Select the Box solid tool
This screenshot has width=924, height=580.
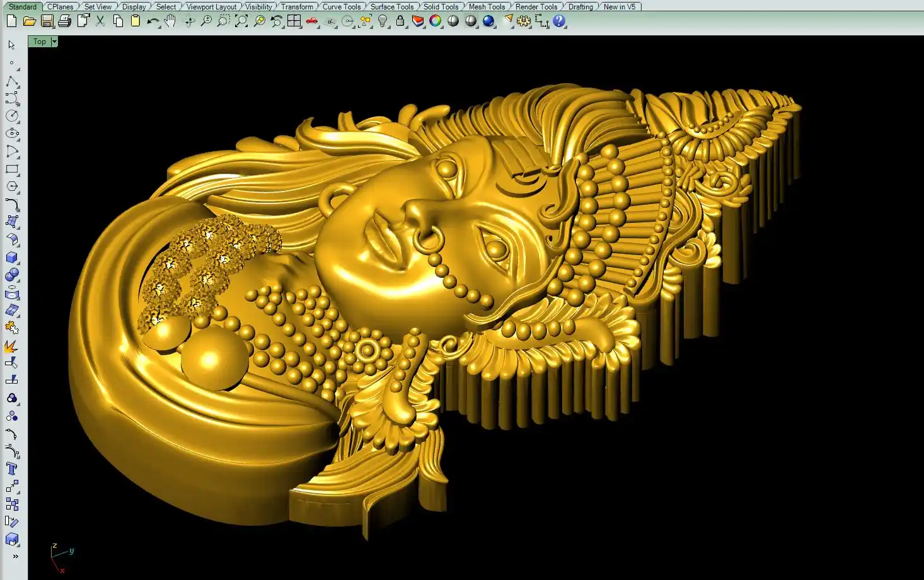[x=12, y=258]
